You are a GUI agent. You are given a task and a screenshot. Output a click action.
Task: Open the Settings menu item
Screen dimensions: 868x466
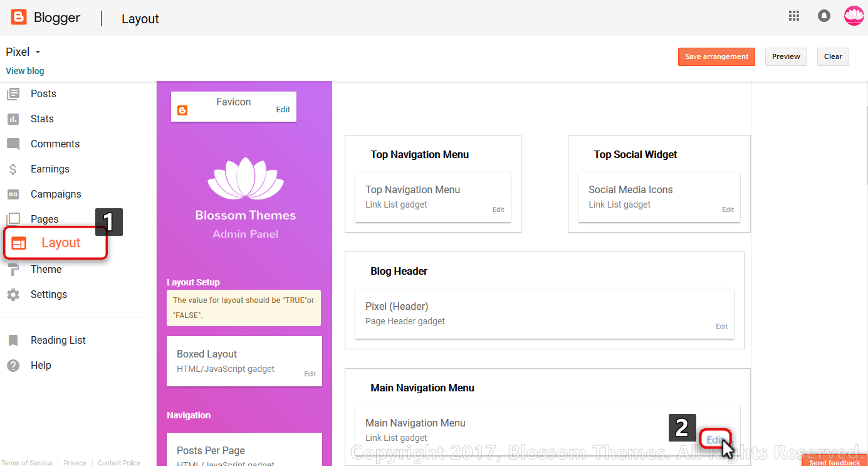click(x=49, y=295)
